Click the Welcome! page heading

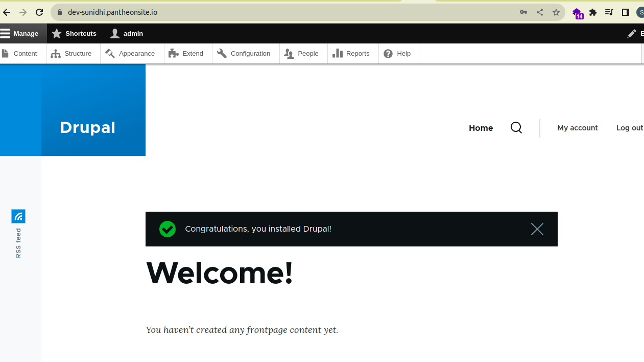click(x=220, y=273)
